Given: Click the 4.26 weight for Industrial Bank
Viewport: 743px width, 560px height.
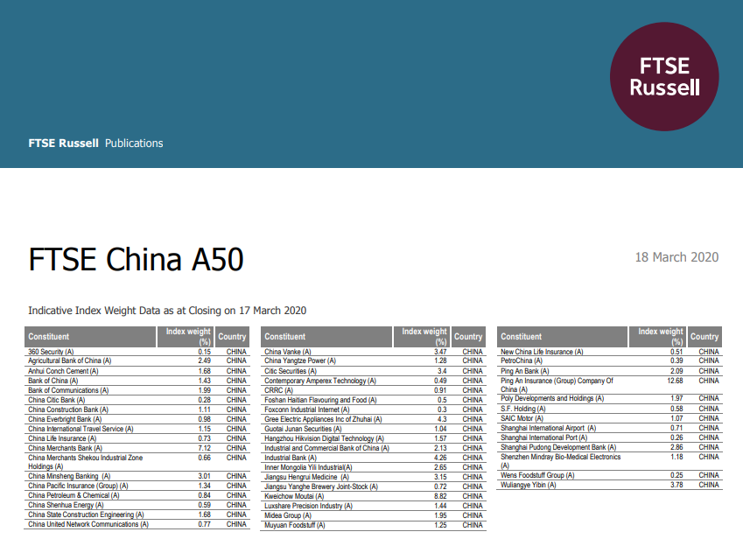Looking at the screenshot, I should point(440,458).
